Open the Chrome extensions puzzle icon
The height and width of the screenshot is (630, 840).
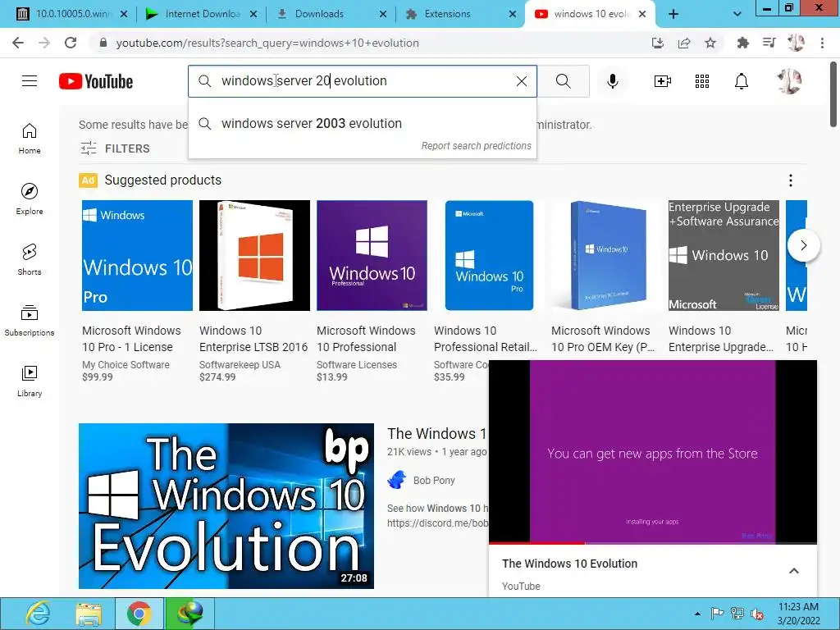(742, 43)
